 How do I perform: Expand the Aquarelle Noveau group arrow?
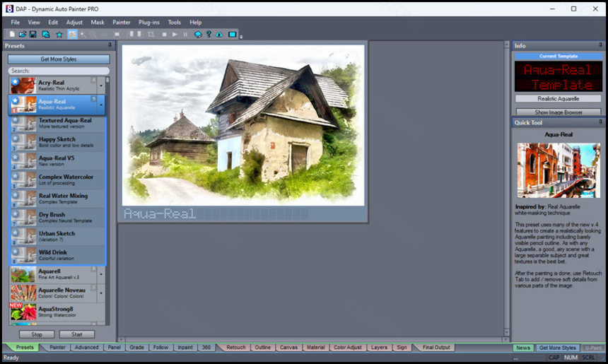pos(101,293)
